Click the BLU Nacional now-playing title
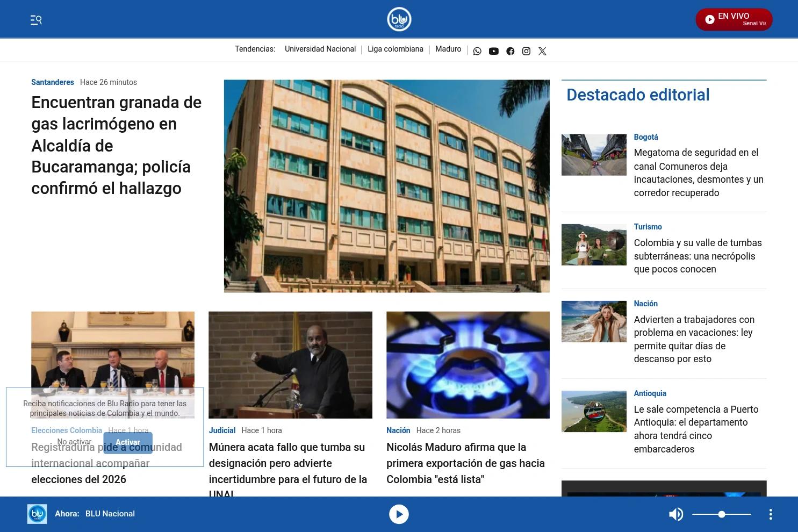 [x=110, y=514]
